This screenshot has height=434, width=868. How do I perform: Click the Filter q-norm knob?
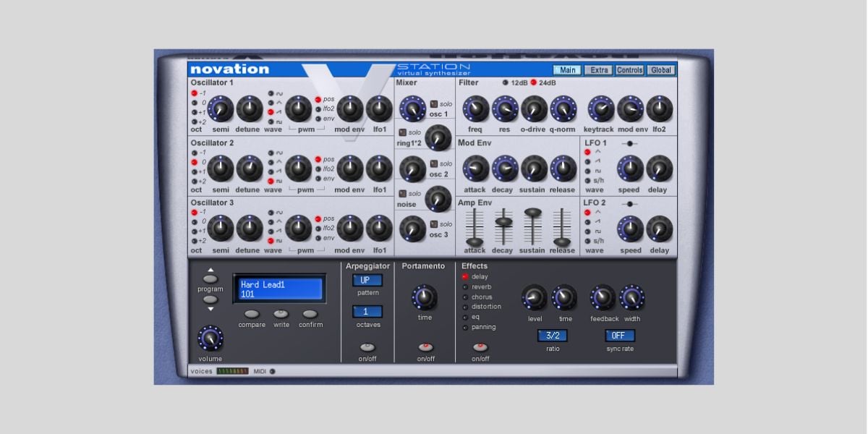tap(563, 109)
